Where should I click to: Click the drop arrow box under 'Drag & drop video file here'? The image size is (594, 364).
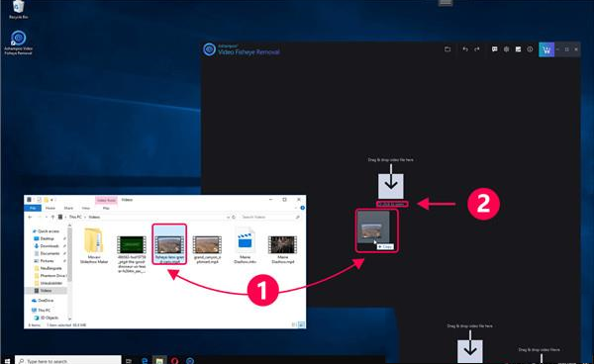(391, 186)
